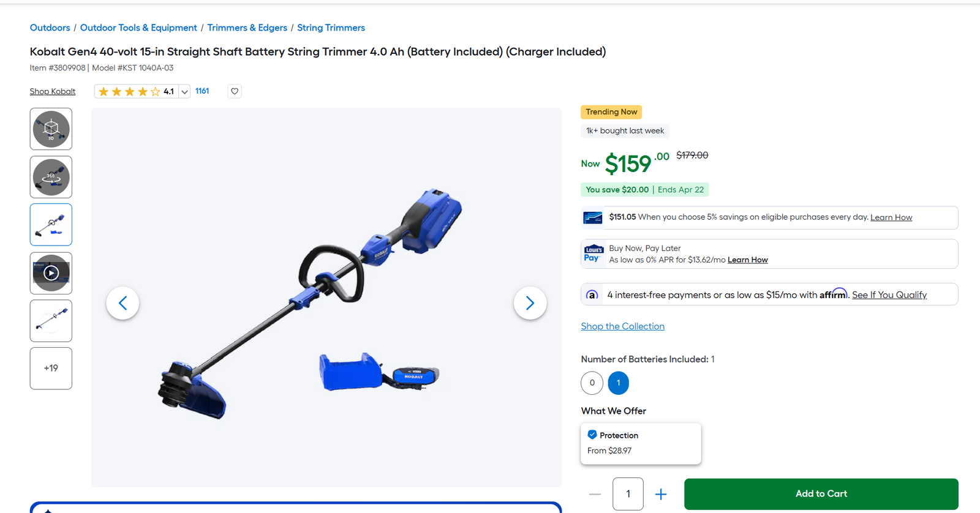Increase quantity with the plus icon
This screenshot has height=513, width=980.
pyautogui.click(x=661, y=494)
